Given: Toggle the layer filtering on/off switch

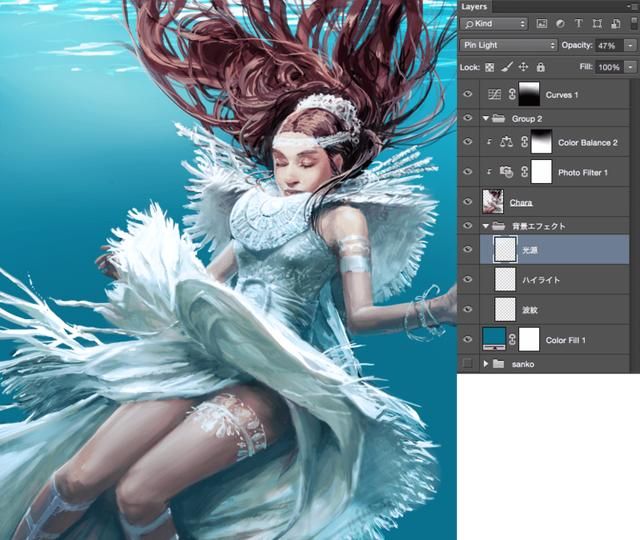Looking at the screenshot, I should (x=634, y=23).
